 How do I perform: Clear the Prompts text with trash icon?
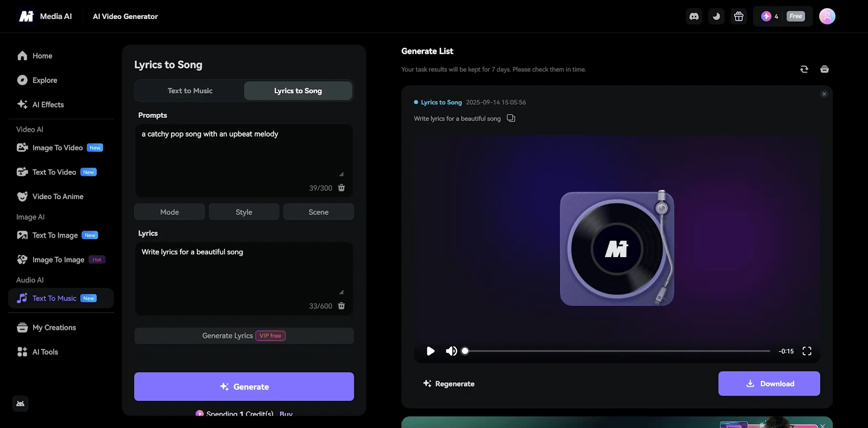[341, 188]
